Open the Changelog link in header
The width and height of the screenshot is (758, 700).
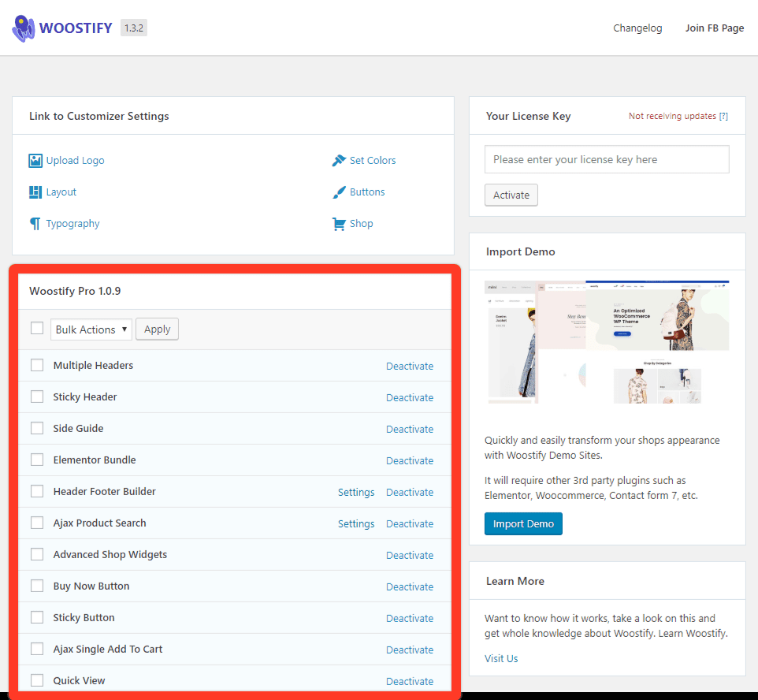(637, 28)
